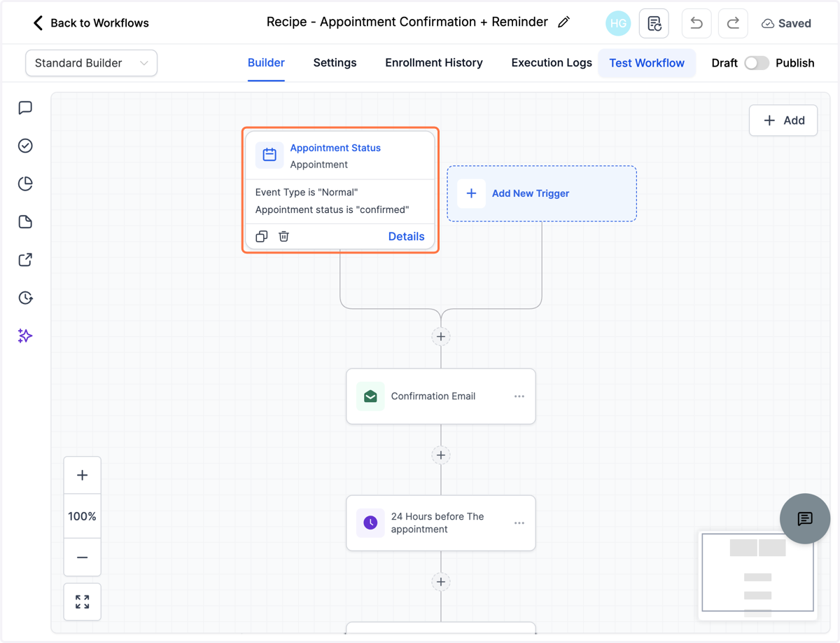Open the floating chat support button
Image resolution: width=840 pixels, height=643 pixels.
pyautogui.click(x=805, y=518)
